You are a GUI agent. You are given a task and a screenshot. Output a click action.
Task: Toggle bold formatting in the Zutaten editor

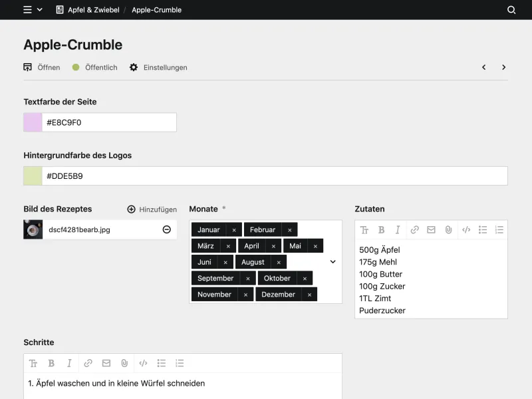point(381,230)
